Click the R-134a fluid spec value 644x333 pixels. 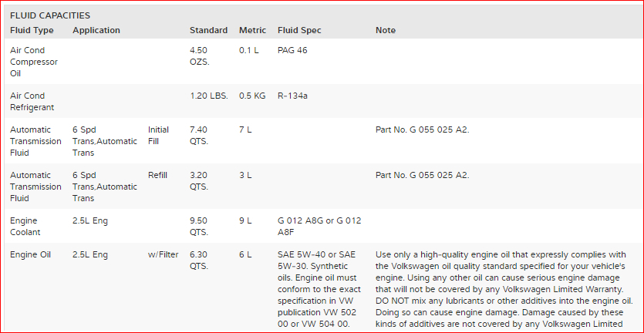(294, 96)
